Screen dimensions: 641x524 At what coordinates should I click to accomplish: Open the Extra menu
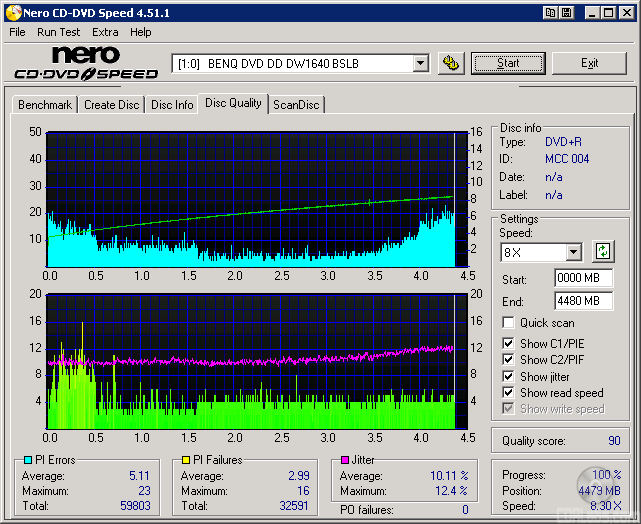(105, 32)
